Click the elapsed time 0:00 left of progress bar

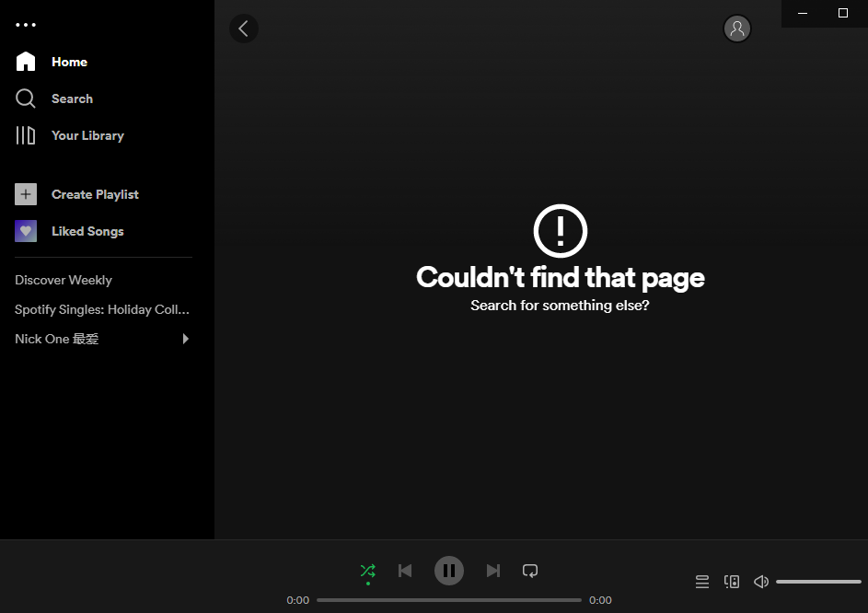pos(298,600)
